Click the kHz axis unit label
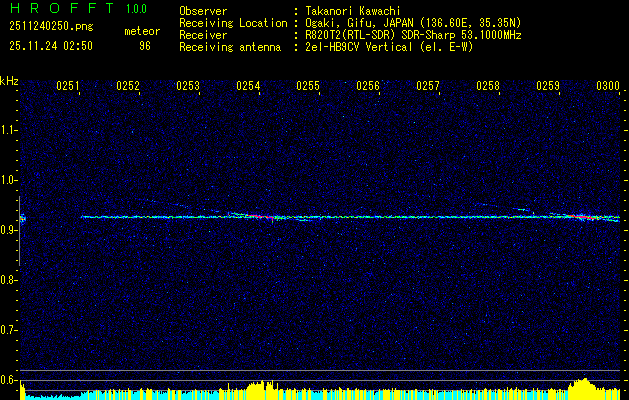Image resolution: width=629 pixels, height=400 pixels. (x=9, y=80)
